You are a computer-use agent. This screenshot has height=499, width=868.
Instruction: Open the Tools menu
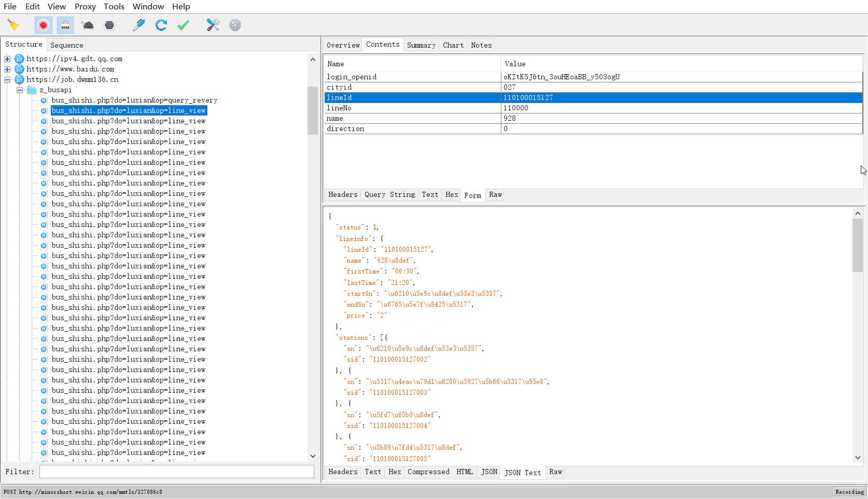(114, 6)
